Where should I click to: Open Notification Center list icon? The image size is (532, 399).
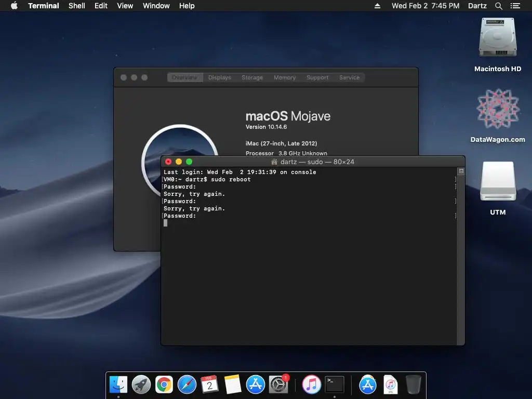point(515,6)
